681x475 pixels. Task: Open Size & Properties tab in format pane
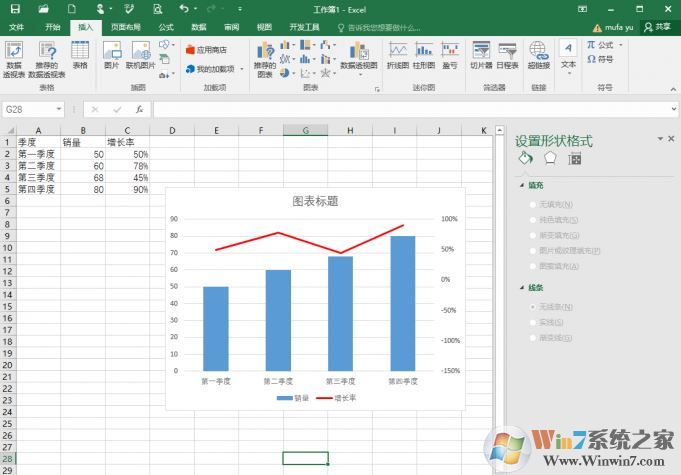point(575,159)
